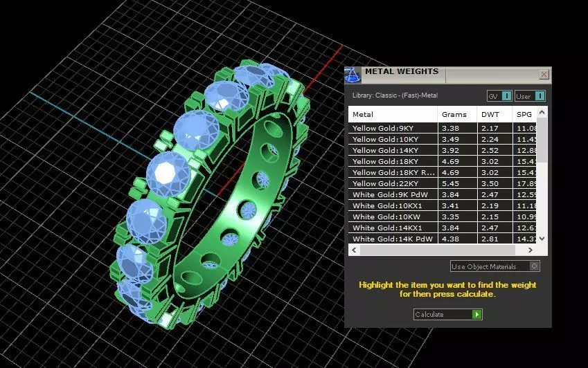Click the 2.52 DWT value
The image size is (588, 368).
(490, 150)
